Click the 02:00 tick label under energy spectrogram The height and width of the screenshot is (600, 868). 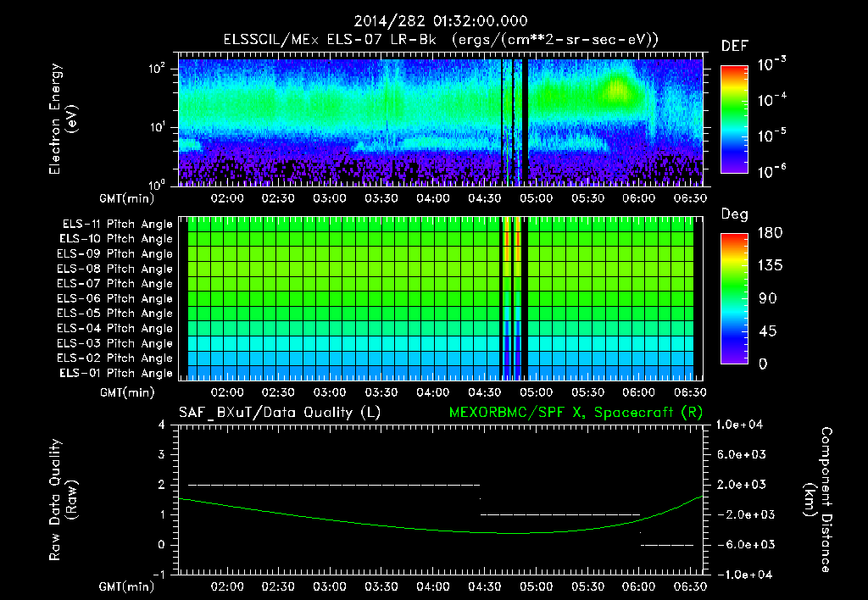coord(227,198)
